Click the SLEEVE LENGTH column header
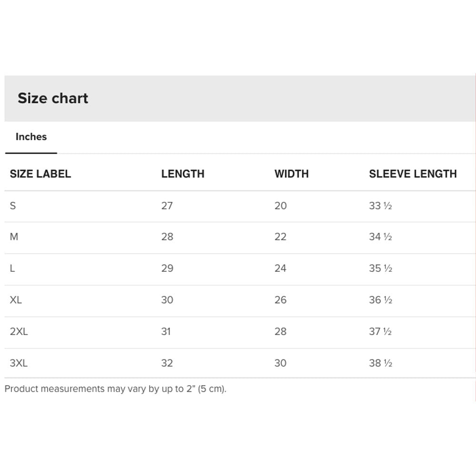 pos(413,174)
